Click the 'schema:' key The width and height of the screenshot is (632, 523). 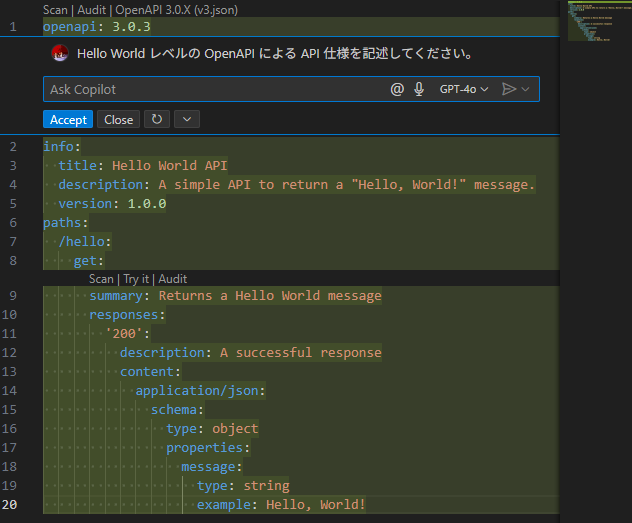[x=177, y=410]
